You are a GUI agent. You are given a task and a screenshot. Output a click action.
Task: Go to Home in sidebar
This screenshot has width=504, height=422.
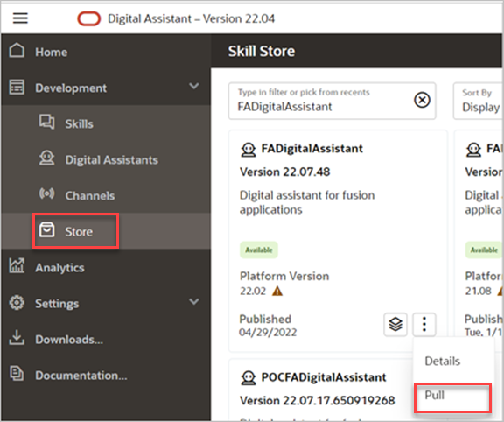point(51,53)
